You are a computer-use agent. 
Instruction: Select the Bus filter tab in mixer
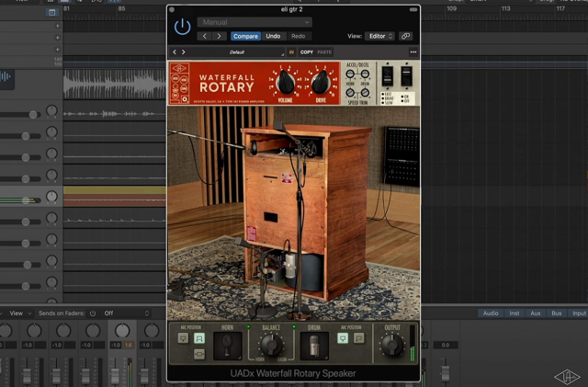click(x=556, y=313)
